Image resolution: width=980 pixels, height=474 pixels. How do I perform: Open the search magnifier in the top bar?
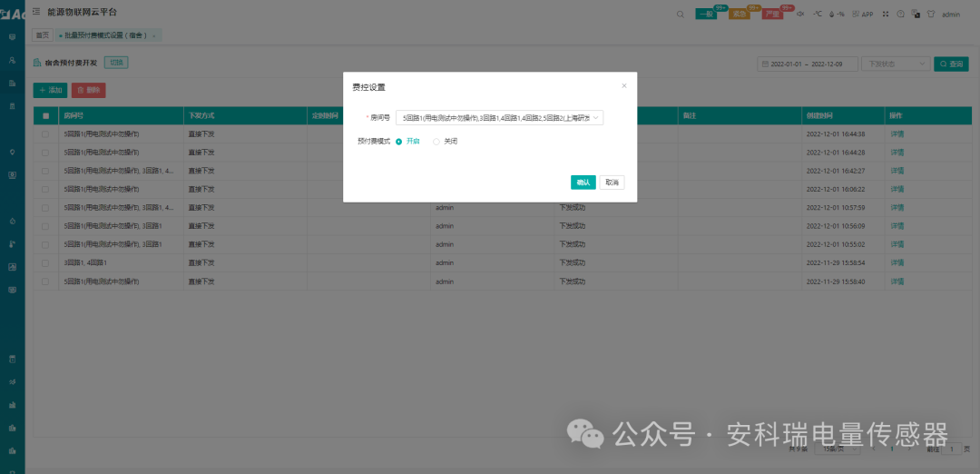(x=680, y=15)
